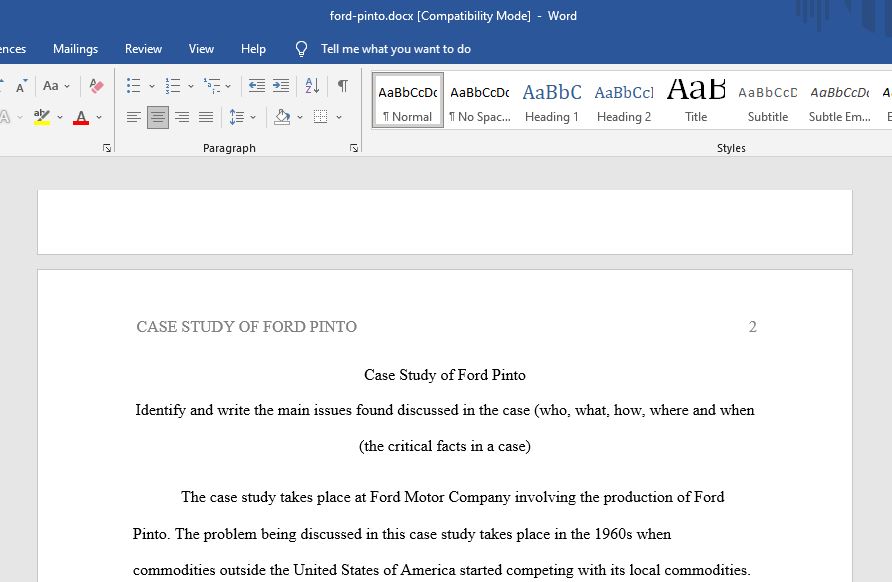
Task: Apply paragraph Shading with the paint bucket
Action: coord(282,117)
